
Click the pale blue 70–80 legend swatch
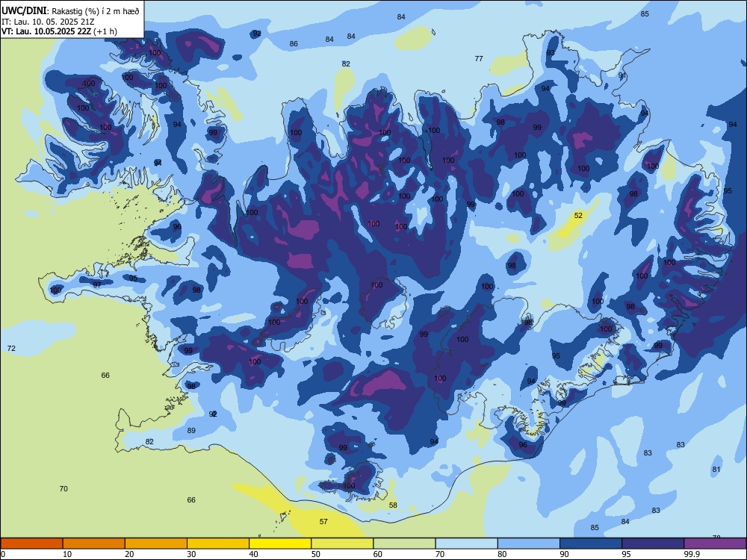click(x=467, y=544)
